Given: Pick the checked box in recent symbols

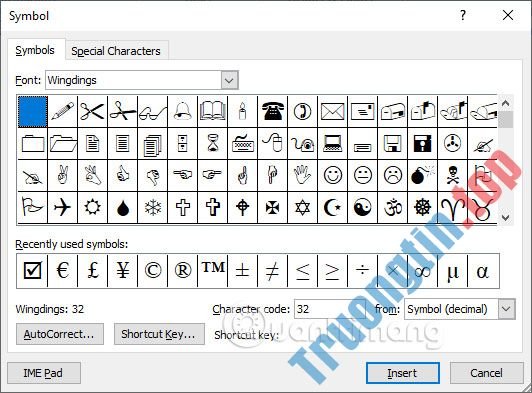Looking at the screenshot, I should 33,271.
